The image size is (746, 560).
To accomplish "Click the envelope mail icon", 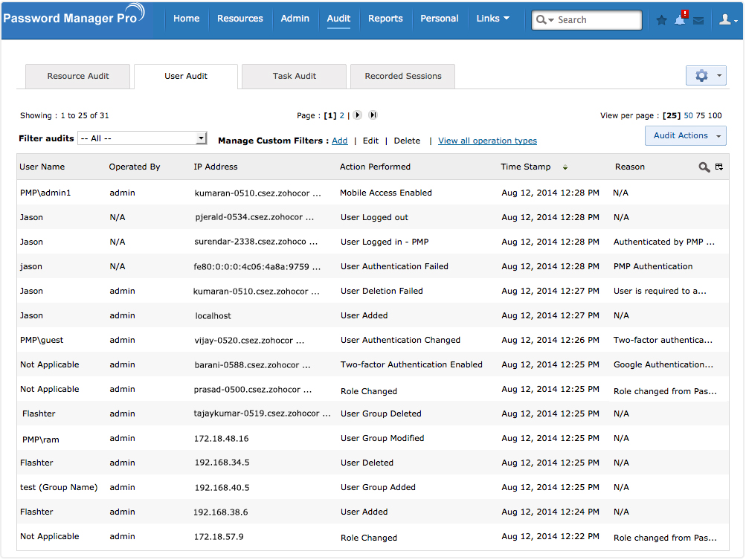I will [x=698, y=21].
